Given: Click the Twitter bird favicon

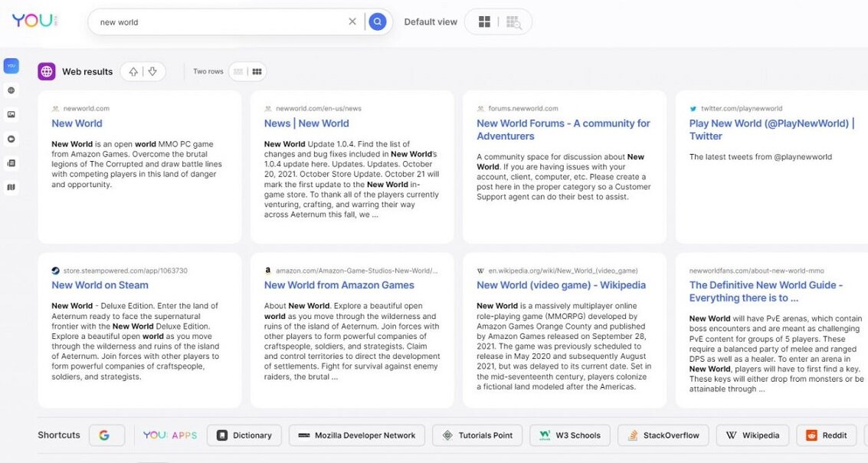Looking at the screenshot, I should tap(693, 109).
